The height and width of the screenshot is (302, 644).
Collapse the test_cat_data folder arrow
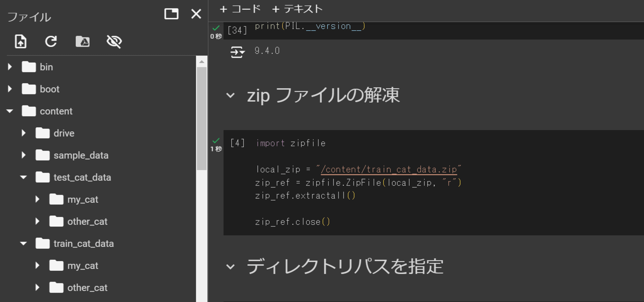click(x=24, y=177)
